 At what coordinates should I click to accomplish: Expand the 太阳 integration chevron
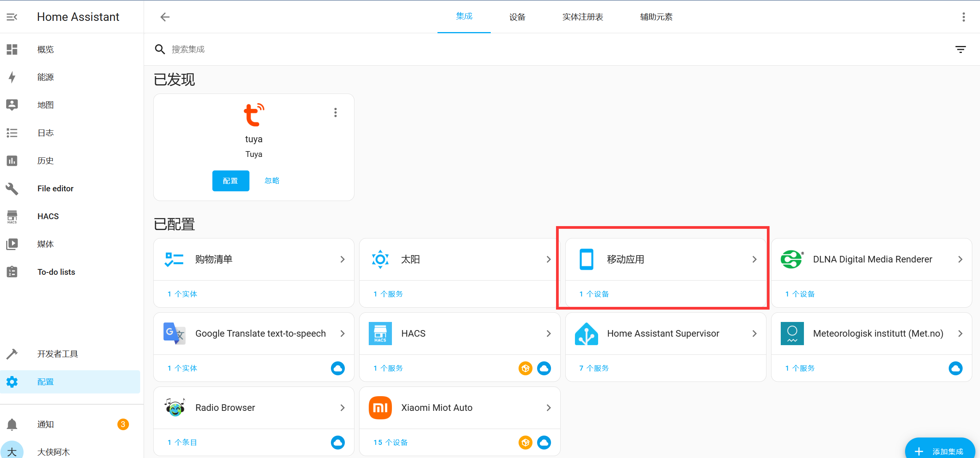[549, 259]
